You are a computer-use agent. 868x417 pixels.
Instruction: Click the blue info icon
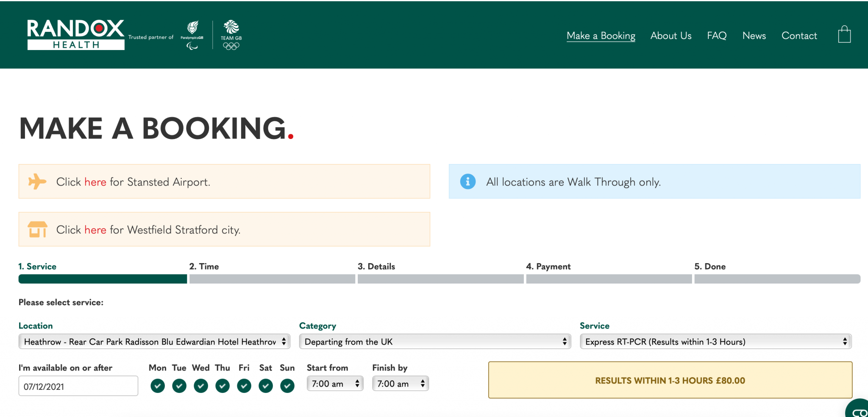(468, 181)
